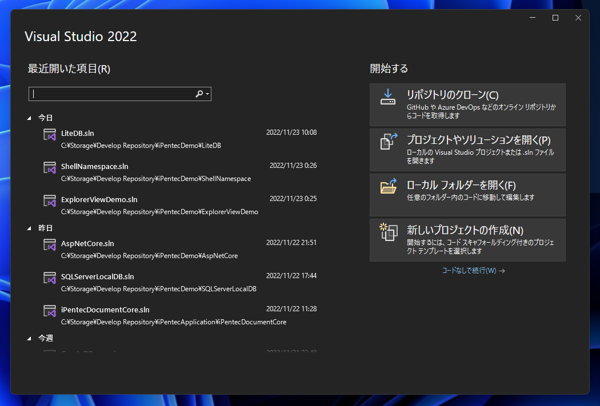Click the ExplorerViewDemo.sln solution icon

pos(50,201)
